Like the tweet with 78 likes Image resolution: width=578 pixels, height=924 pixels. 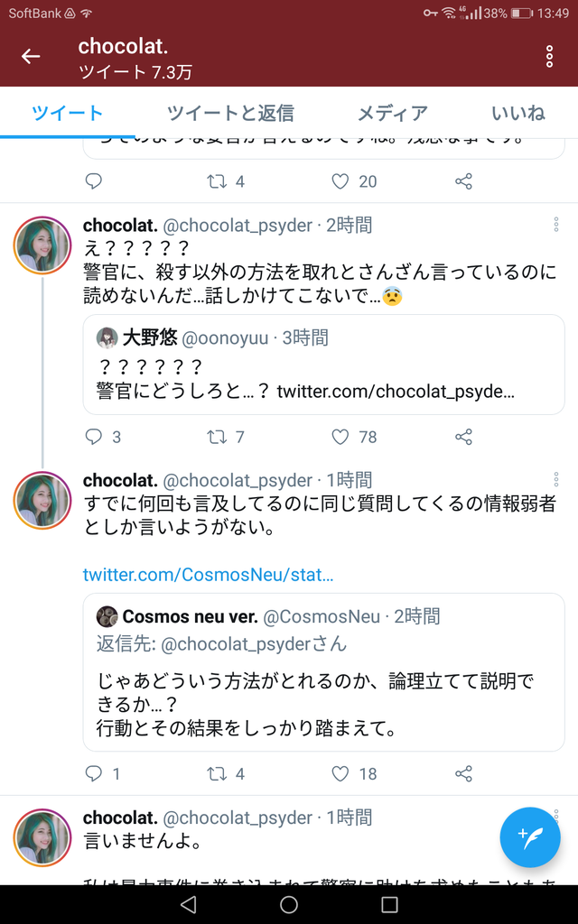pos(340,437)
